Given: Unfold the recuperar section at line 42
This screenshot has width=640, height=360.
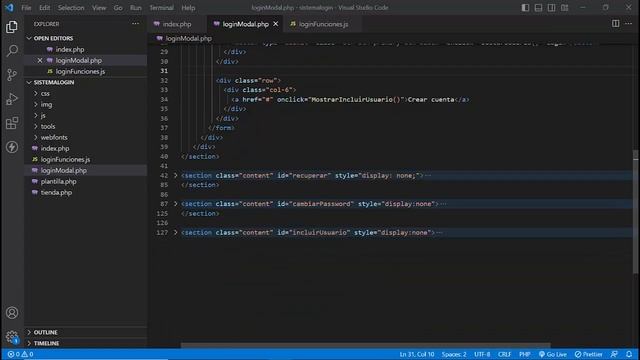Looking at the screenshot, I should (x=176, y=176).
